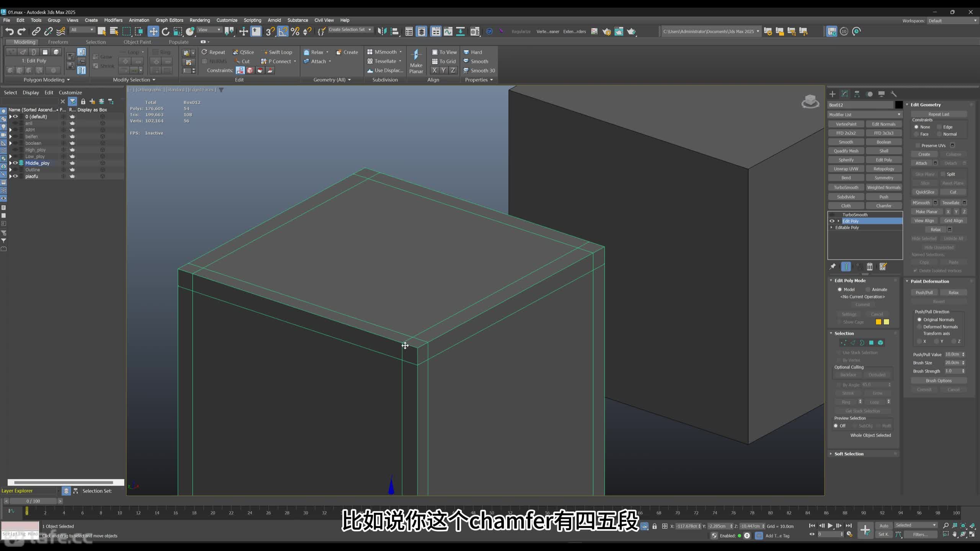
Task: Click the time slider 0/100 handle
Action: 33,501
